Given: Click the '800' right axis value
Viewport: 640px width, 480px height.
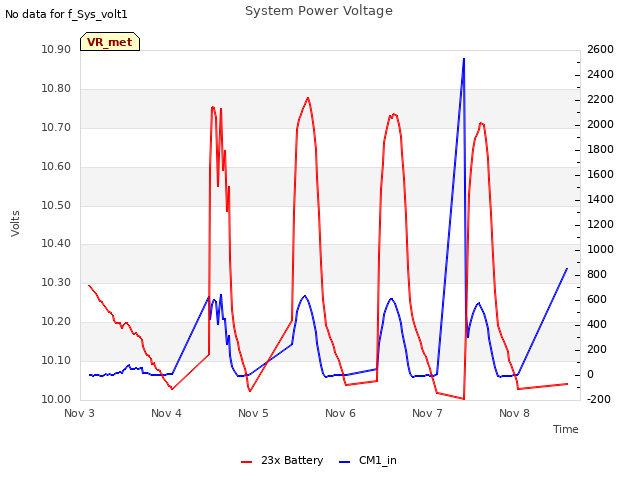Looking at the screenshot, I should 597,275.
